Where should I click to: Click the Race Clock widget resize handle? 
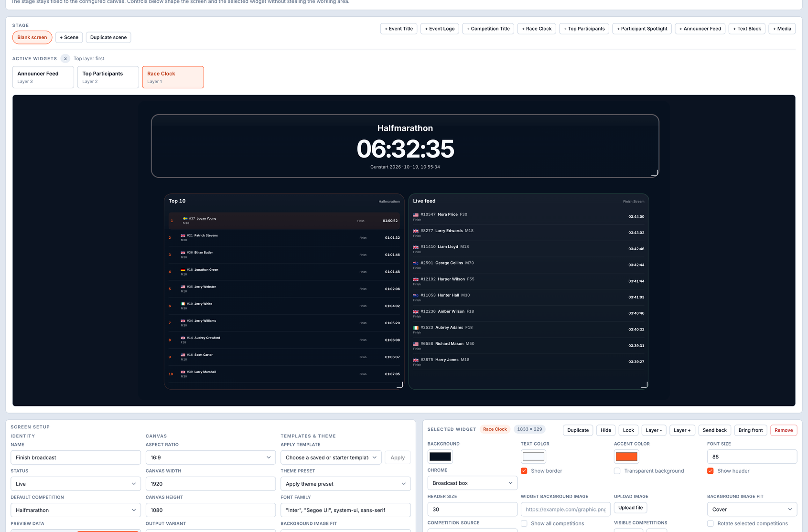(655, 173)
